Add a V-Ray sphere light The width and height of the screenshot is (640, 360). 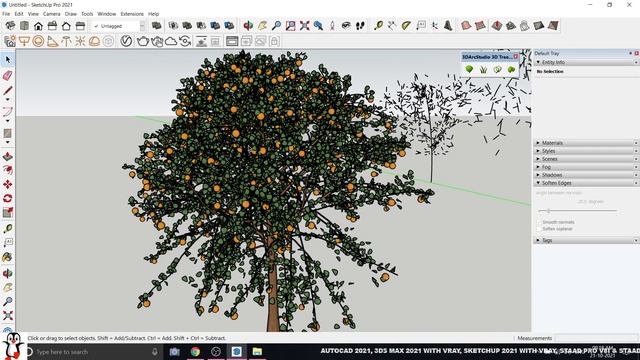pyautogui.click(x=38, y=41)
